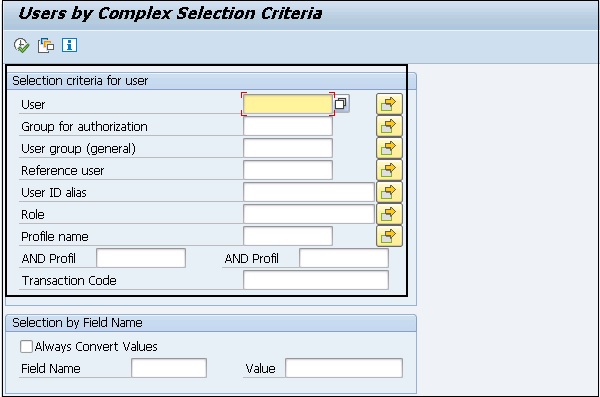
Task: Open multiple selection for Profile name
Action: 389,236
